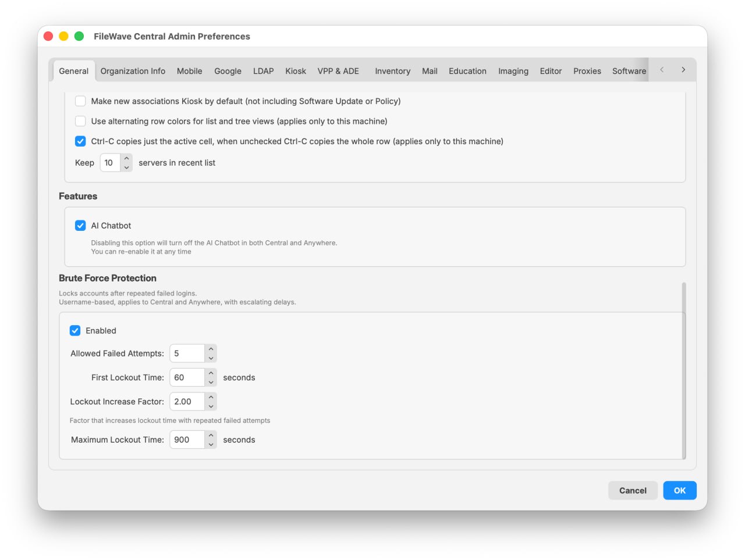
Task: Select the Inventory tab
Action: click(x=392, y=71)
